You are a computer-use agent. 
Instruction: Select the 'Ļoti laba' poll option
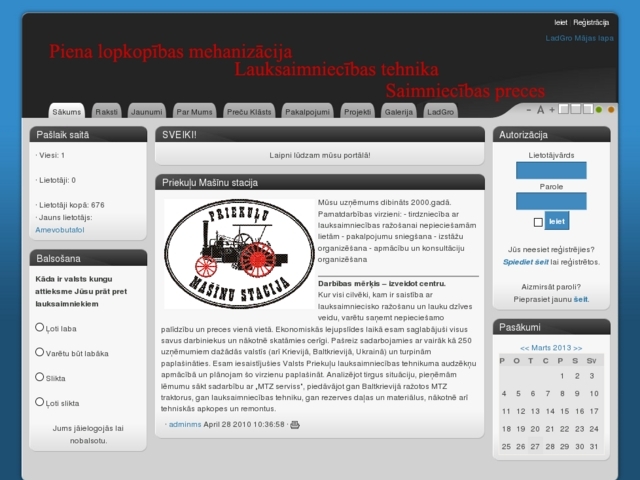40,327
